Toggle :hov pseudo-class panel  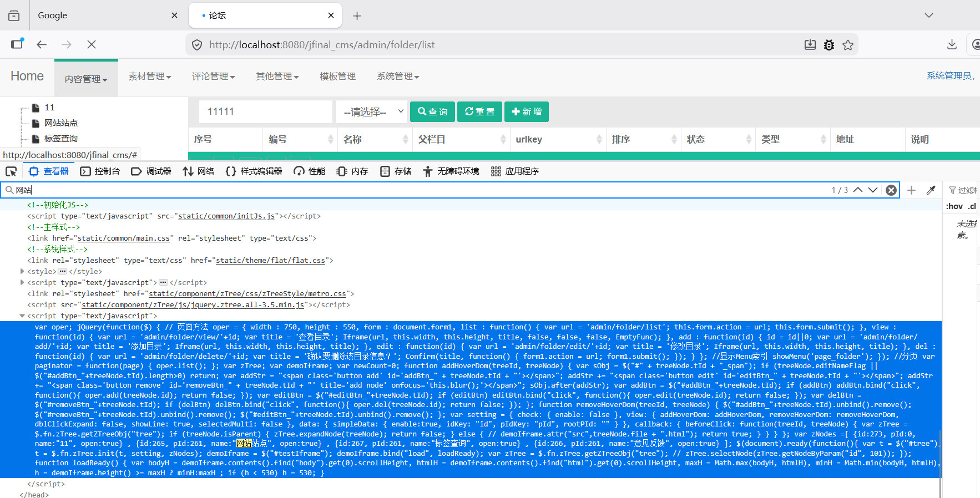954,206
